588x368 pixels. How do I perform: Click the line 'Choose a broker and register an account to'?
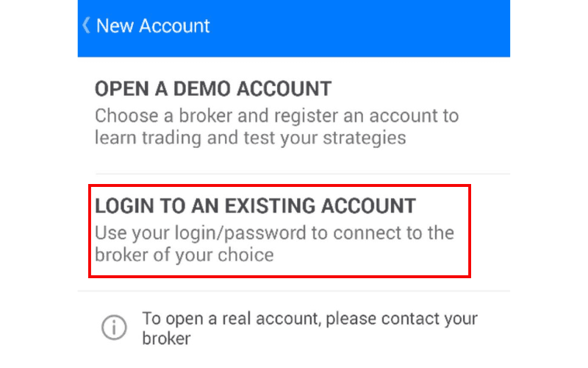pyautogui.click(x=277, y=116)
